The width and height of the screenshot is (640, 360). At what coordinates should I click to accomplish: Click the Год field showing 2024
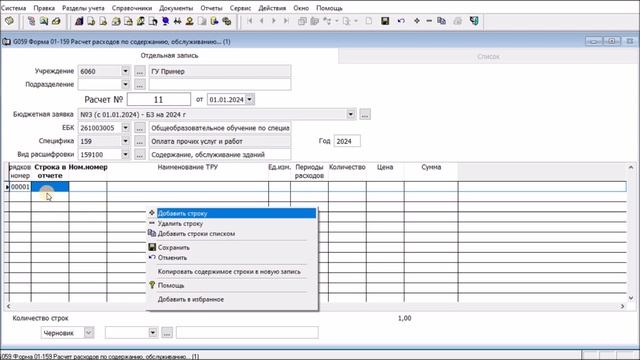pos(347,141)
